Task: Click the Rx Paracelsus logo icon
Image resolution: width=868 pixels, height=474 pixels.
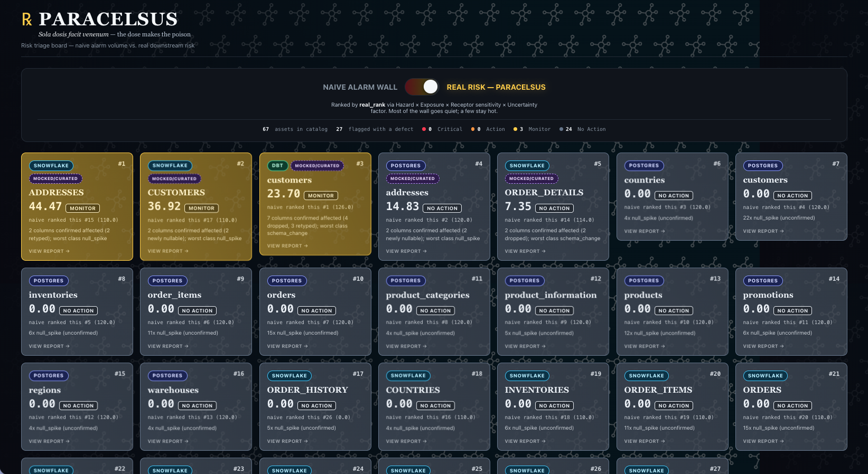Action: [27, 20]
